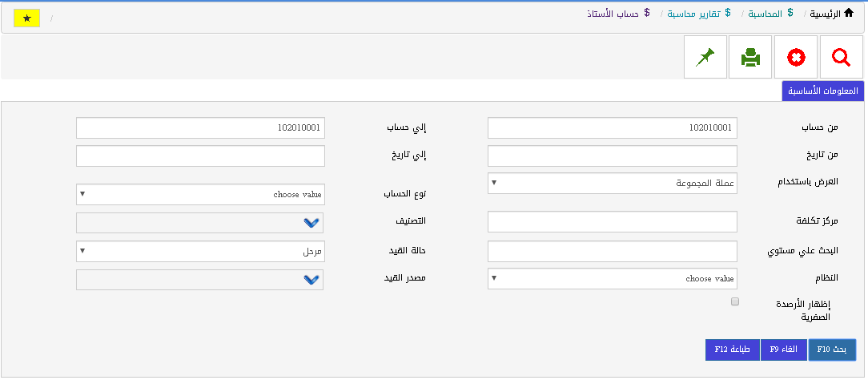Select the المعلومات الأساسية tab

click(x=824, y=91)
